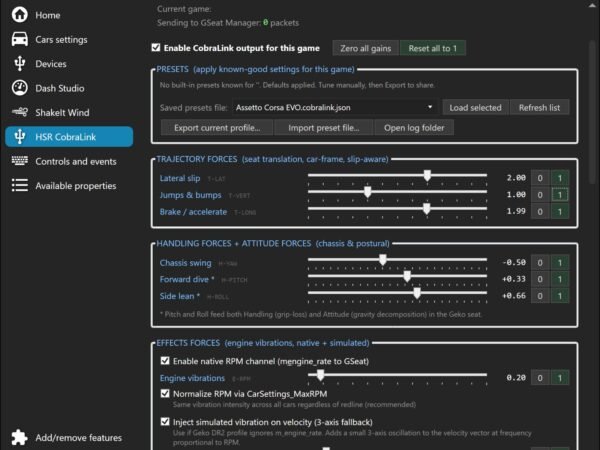Click Refresh list button
Image resolution: width=600 pixels, height=450 pixels.
pyautogui.click(x=540, y=108)
